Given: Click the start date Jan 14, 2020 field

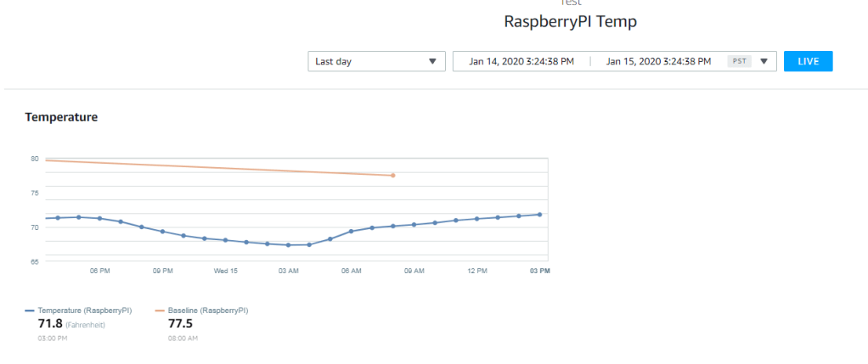Looking at the screenshot, I should [521, 61].
